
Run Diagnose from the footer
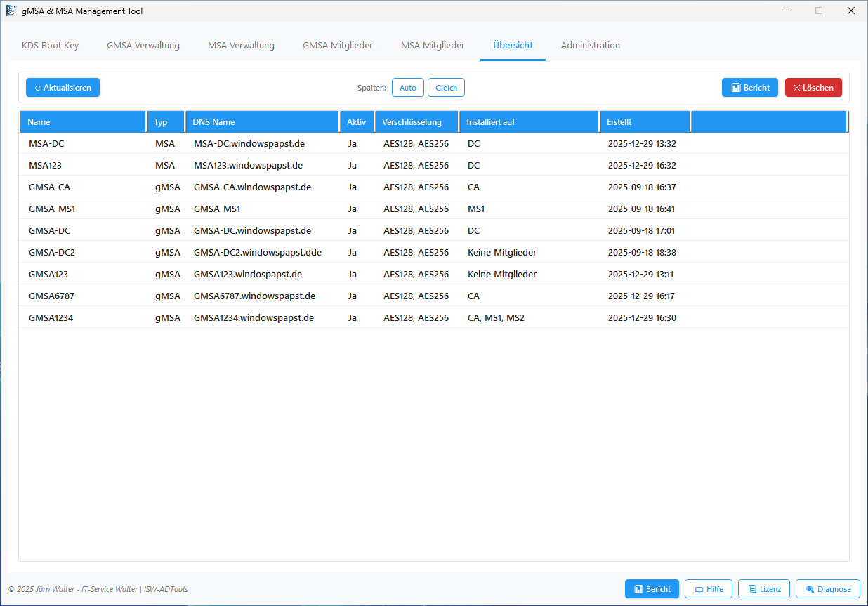pos(827,589)
